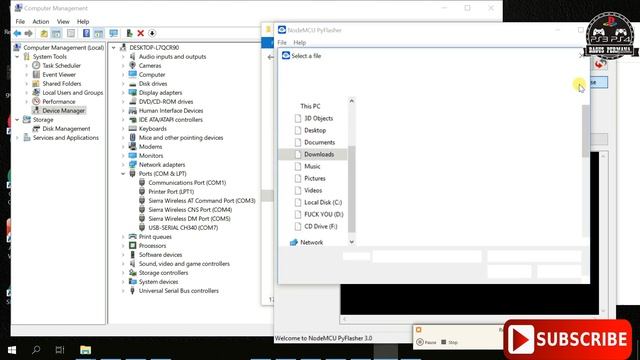Click the update driver down-arrow toolbar icon
Image resolution: width=640 pixels, height=360 pixels.
point(152,33)
